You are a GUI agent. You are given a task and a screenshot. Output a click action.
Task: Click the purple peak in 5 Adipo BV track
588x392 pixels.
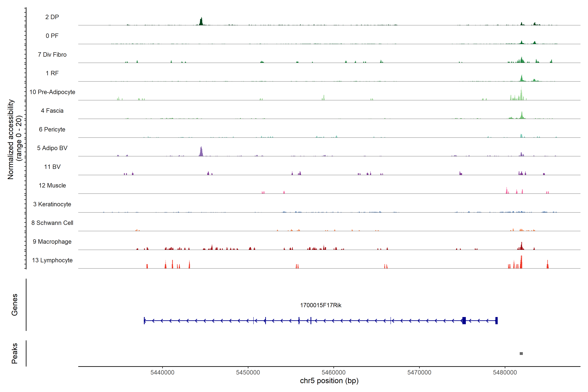[x=201, y=152]
